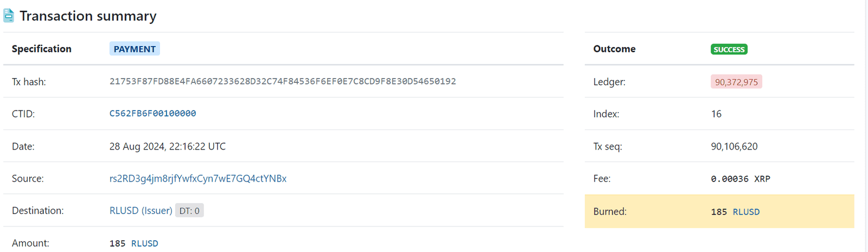Click the Index value 16

click(x=716, y=114)
